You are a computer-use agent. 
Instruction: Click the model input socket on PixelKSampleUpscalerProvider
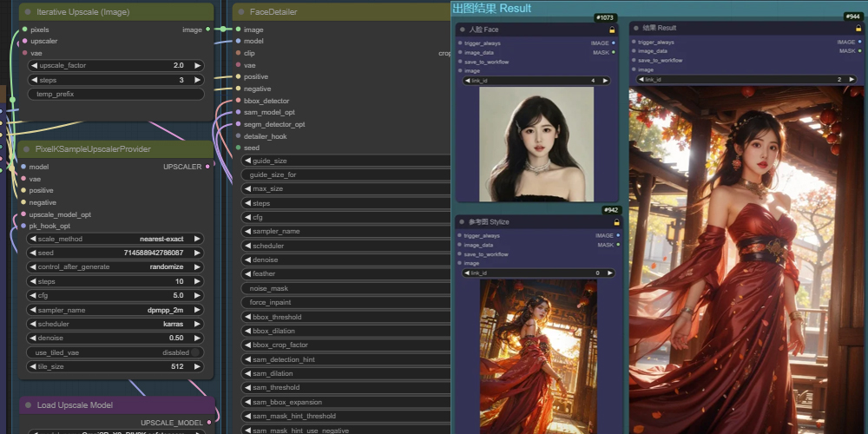click(x=23, y=167)
